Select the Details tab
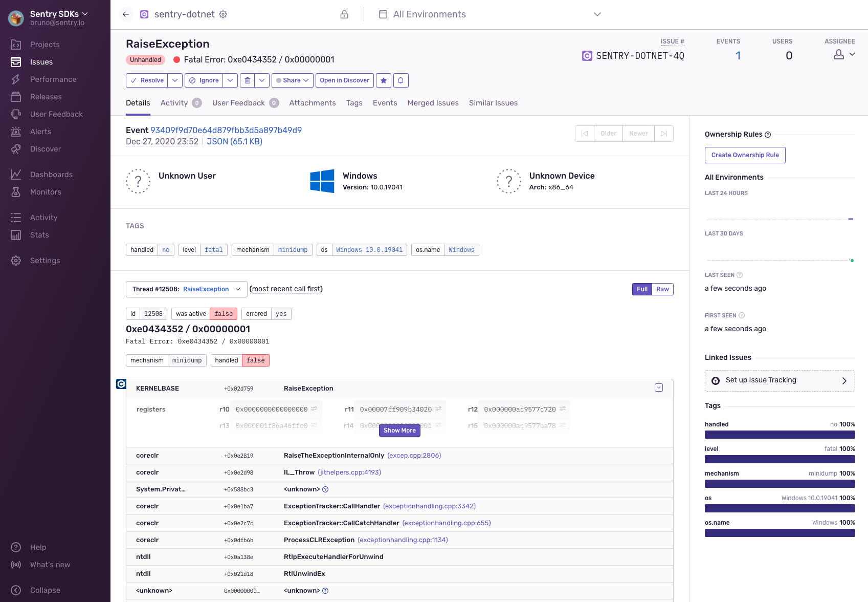The height and width of the screenshot is (602, 868). coord(138,103)
